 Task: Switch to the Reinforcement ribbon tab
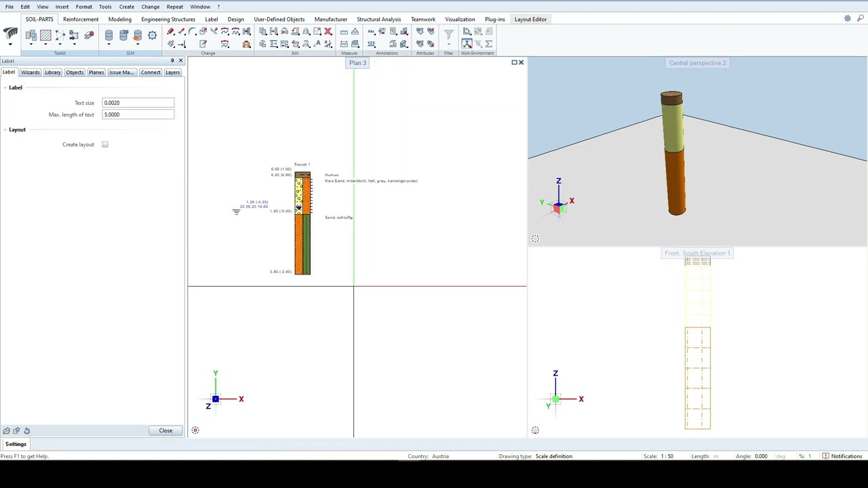tap(81, 19)
